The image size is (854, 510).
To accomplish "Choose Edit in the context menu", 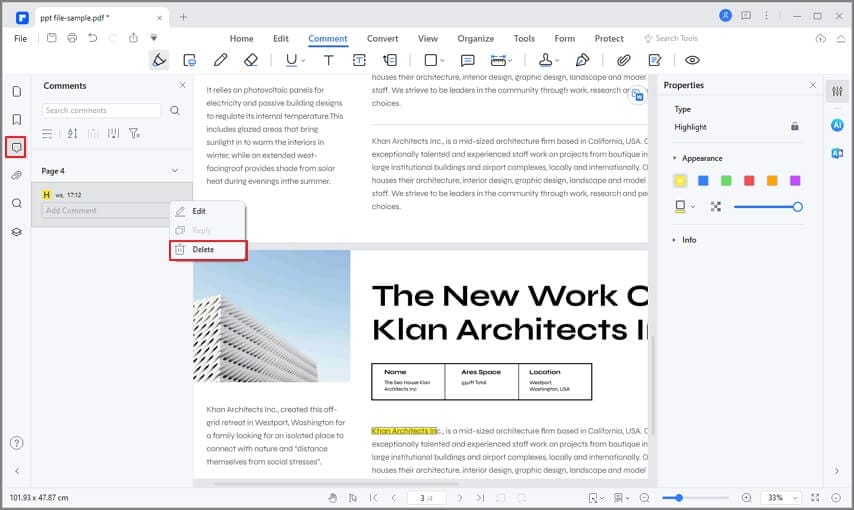I will [208, 211].
